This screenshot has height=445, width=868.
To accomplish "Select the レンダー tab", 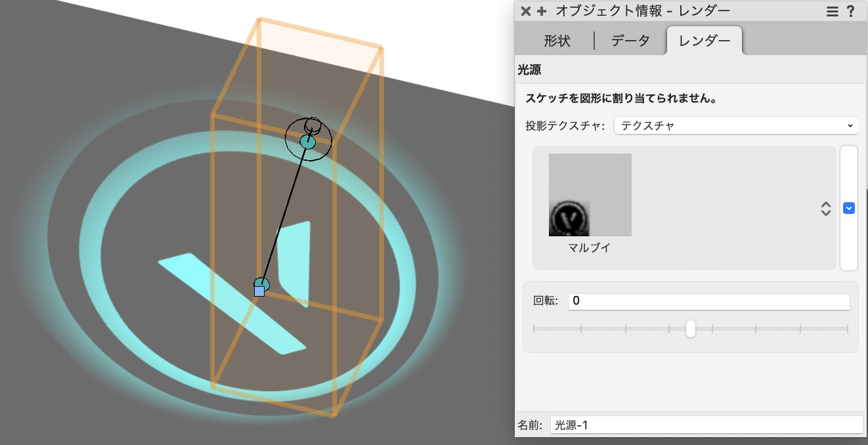I will click(x=705, y=40).
